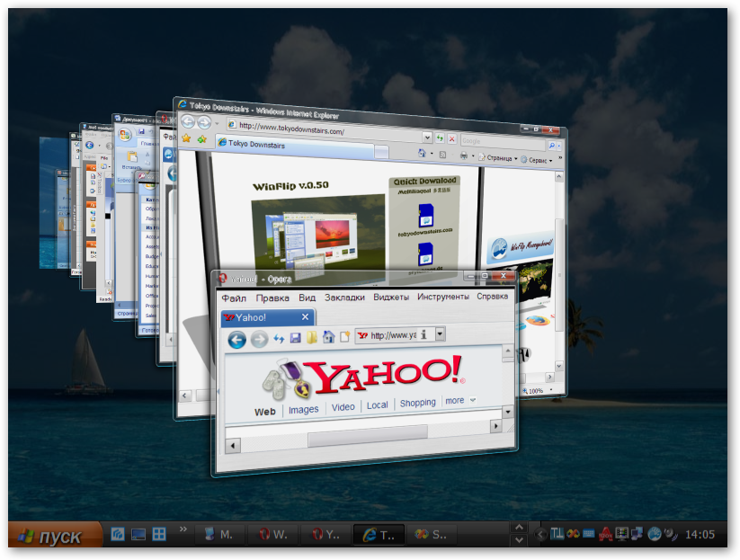The width and height of the screenshot is (740, 560).
Task: Click the Opera save disk icon
Action: pos(296,338)
